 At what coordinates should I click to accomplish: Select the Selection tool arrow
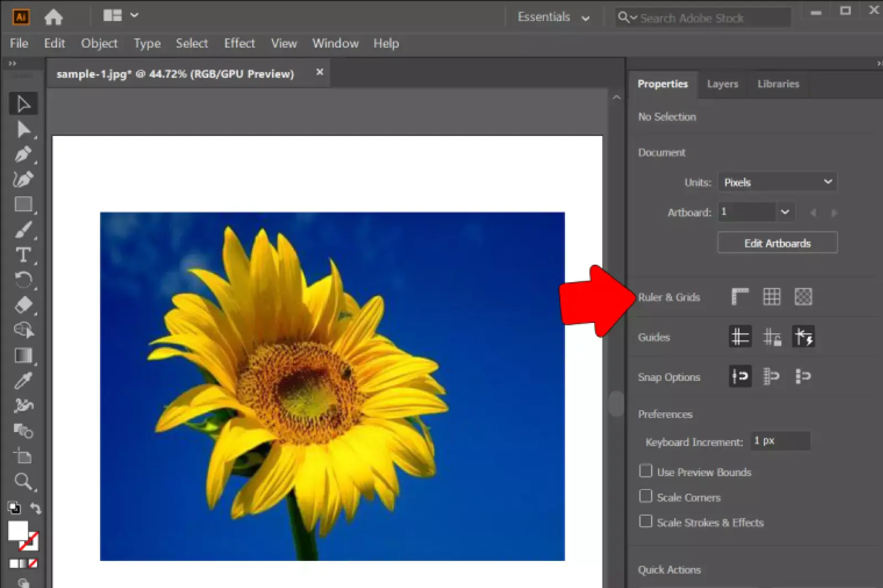(23, 104)
